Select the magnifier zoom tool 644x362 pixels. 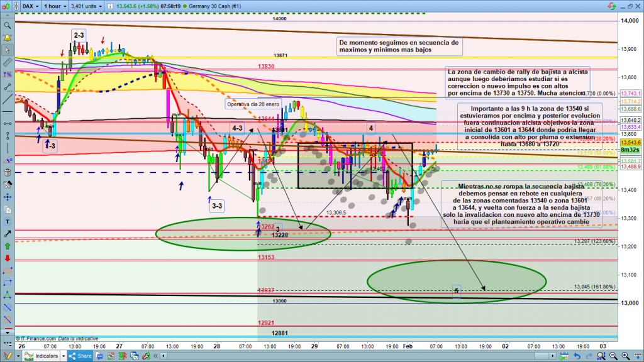tap(7, 26)
